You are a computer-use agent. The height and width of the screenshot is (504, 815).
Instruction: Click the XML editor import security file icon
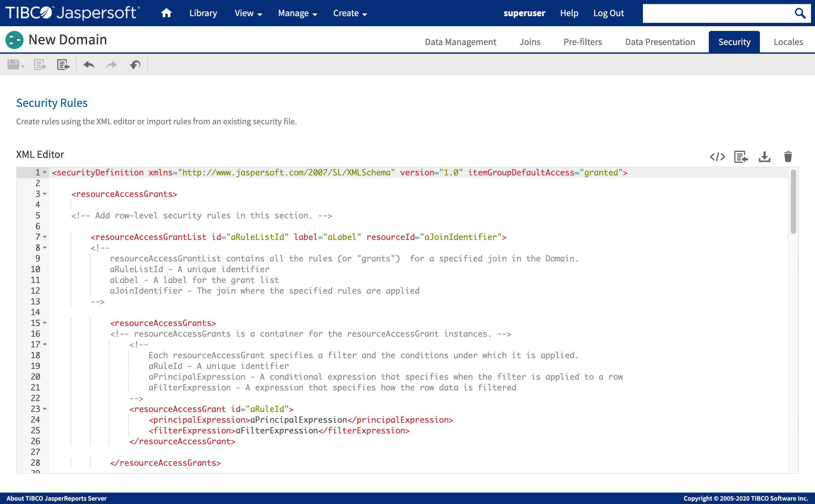point(741,157)
